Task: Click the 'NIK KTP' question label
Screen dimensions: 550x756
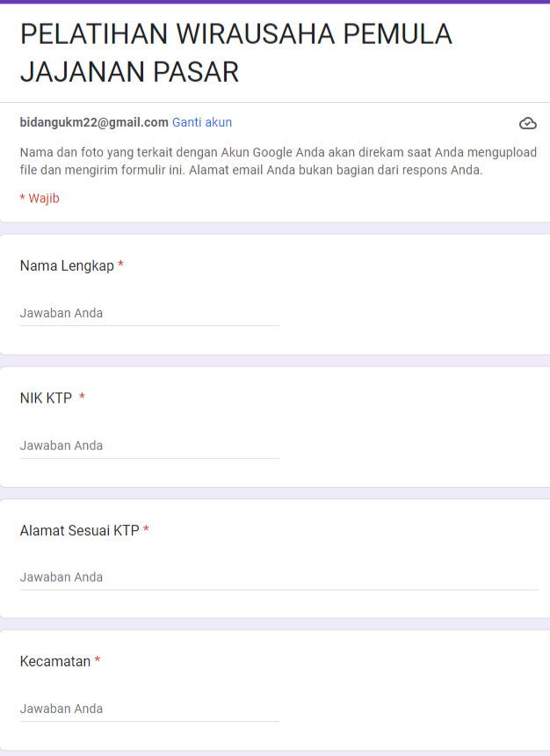Action: pyautogui.click(x=46, y=397)
